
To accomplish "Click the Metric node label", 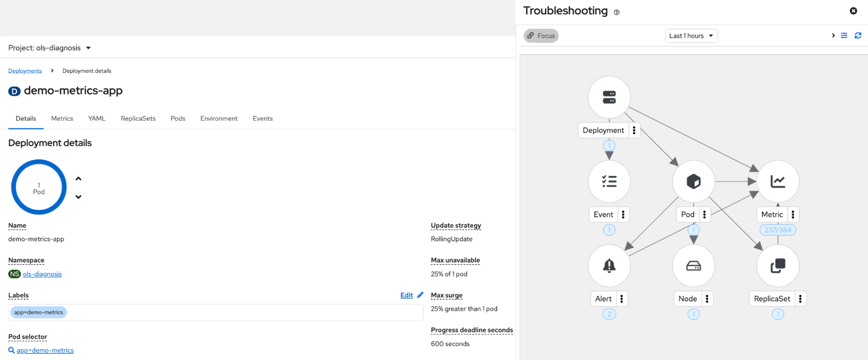I will [x=772, y=214].
